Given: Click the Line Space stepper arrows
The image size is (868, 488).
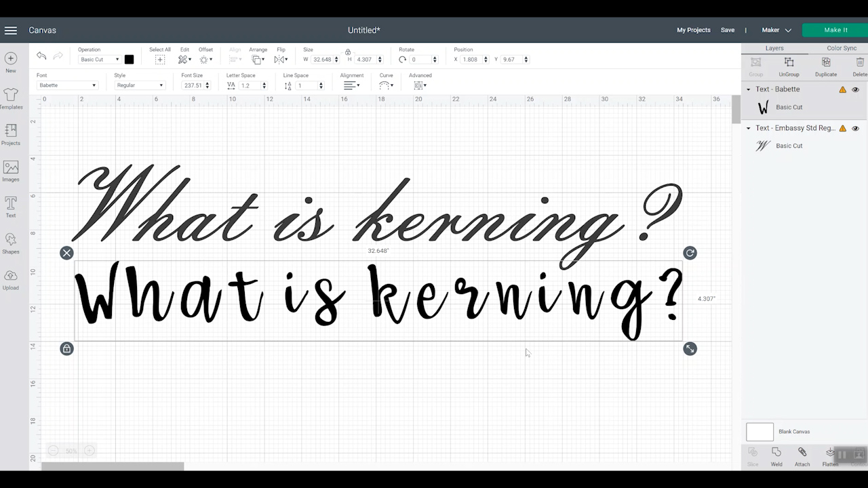Looking at the screenshot, I should (321, 85).
